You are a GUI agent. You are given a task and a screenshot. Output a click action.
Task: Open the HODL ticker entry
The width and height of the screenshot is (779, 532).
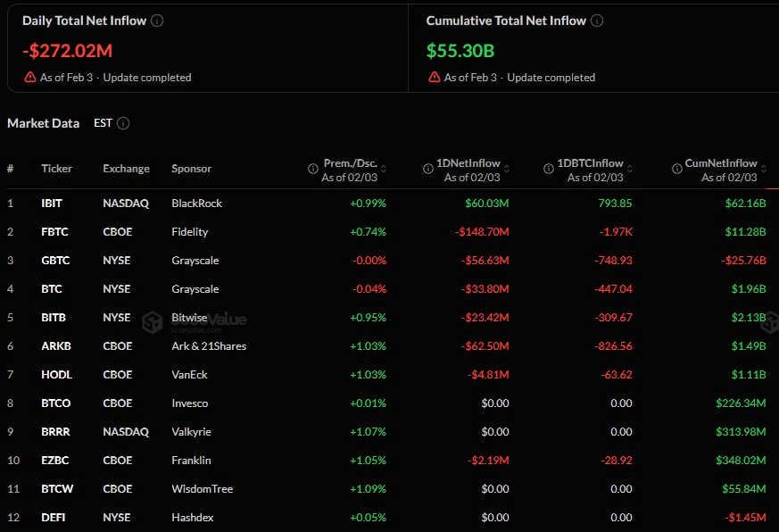pos(54,374)
